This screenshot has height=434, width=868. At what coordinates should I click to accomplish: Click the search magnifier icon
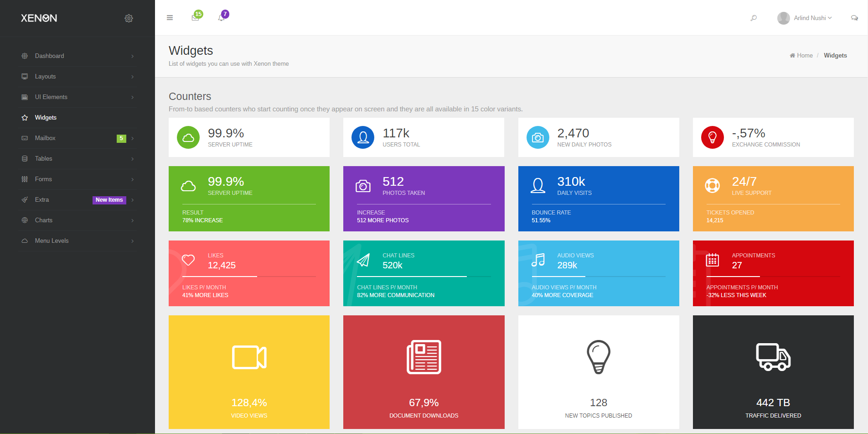pos(754,18)
